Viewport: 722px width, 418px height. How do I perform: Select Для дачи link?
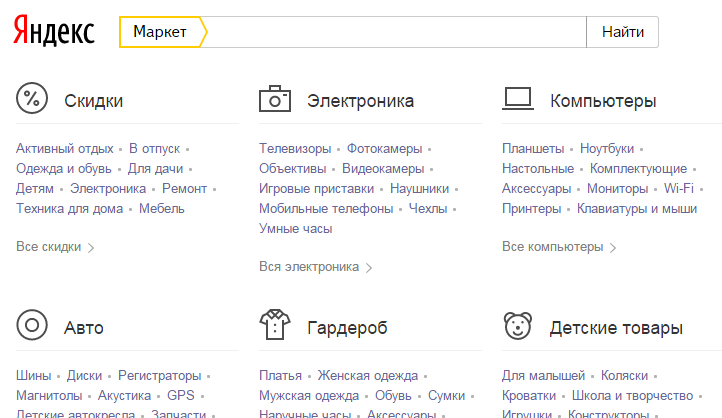(155, 168)
